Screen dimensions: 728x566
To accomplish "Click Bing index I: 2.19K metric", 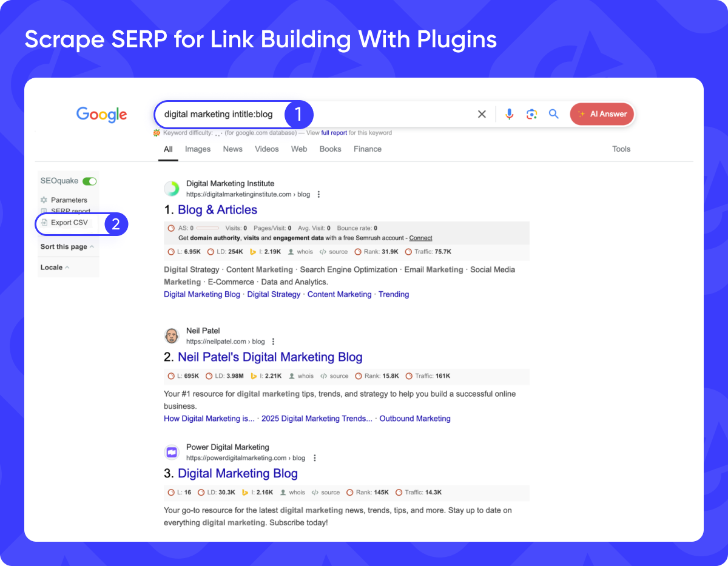I will pos(265,252).
